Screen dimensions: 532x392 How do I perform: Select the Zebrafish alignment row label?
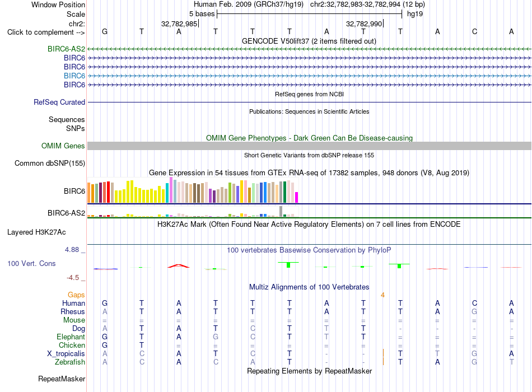(x=70, y=362)
